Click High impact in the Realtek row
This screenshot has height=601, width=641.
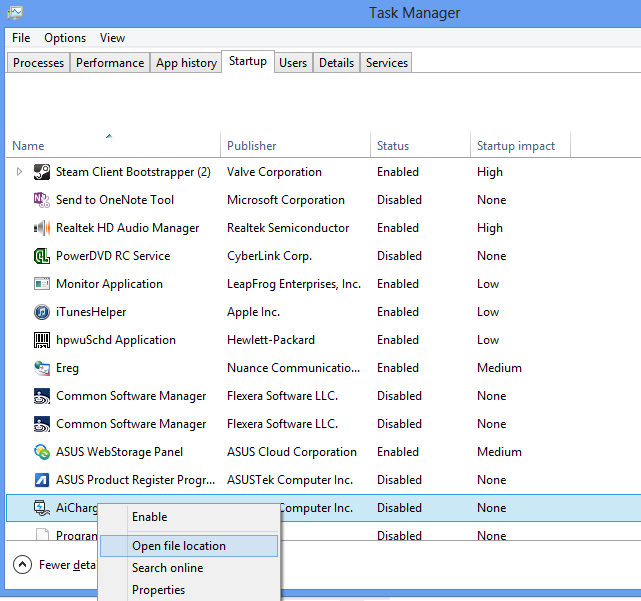coord(490,228)
